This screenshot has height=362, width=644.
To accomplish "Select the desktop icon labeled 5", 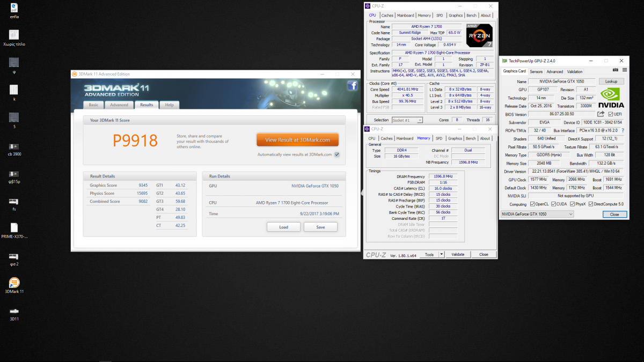I will pyautogui.click(x=14, y=121).
